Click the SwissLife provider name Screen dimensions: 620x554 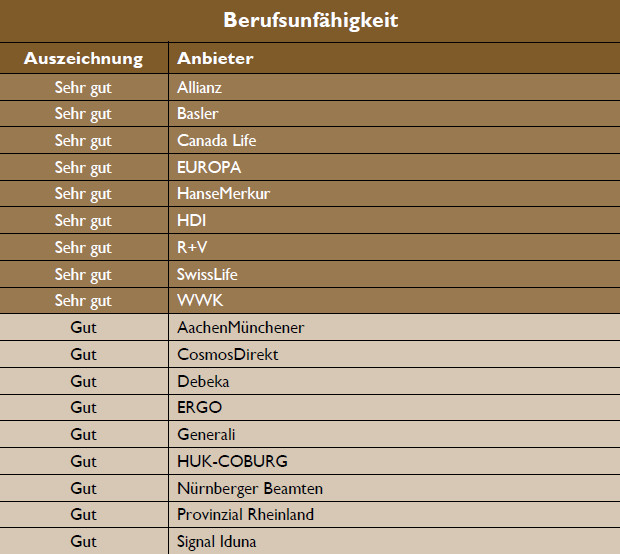207,274
